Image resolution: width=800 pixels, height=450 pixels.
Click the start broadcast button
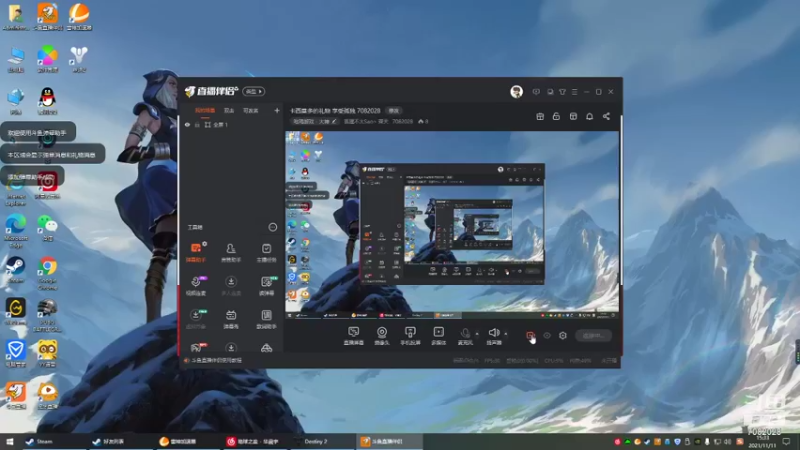click(x=593, y=336)
